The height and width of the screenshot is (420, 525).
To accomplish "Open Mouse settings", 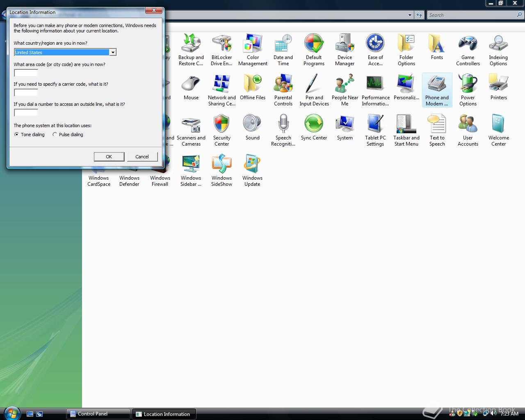I will pyautogui.click(x=191, y=87).
